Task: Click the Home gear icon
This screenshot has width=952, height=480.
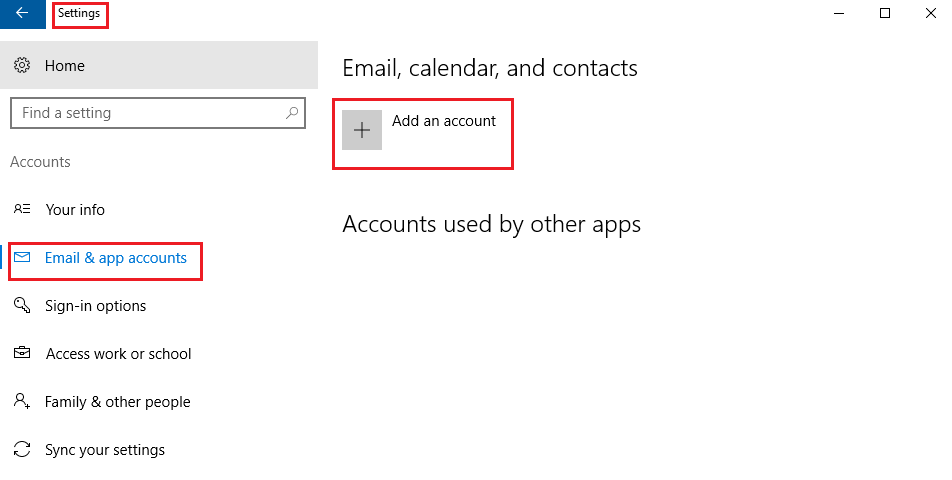Action: click(22, 66)
